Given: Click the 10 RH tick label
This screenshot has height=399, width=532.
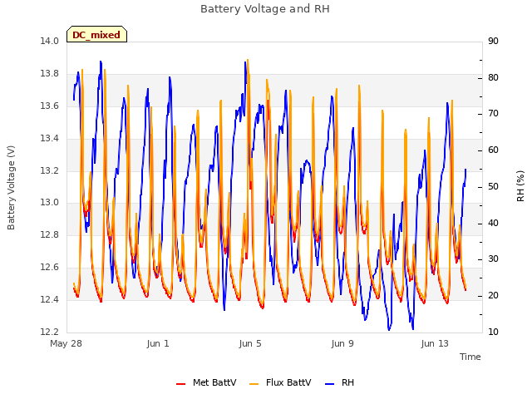Looking at the screenshot, I should coord(493,332).
